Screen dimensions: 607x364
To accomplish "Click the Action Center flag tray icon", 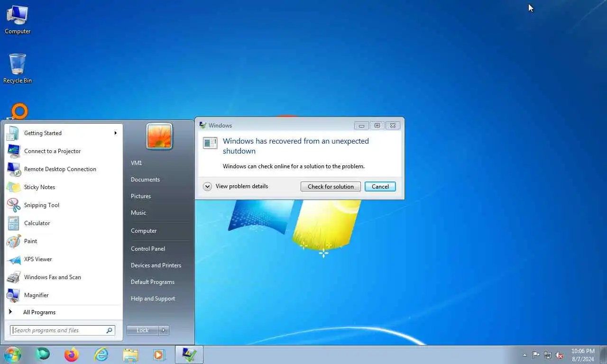I will 536,355.
